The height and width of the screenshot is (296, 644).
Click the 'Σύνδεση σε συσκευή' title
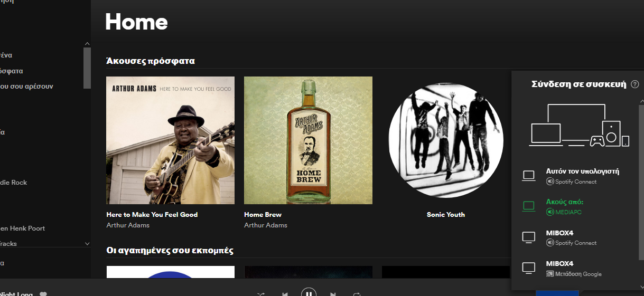[x=578, y=84]
